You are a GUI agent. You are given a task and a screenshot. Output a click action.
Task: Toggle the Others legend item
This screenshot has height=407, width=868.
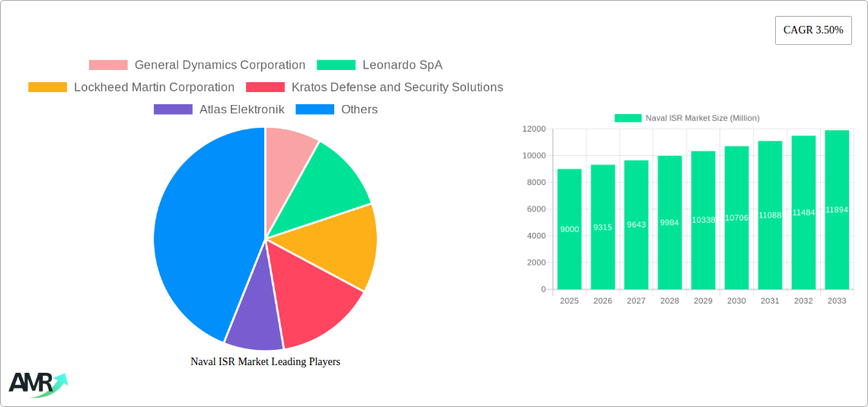tap(359, 110)
